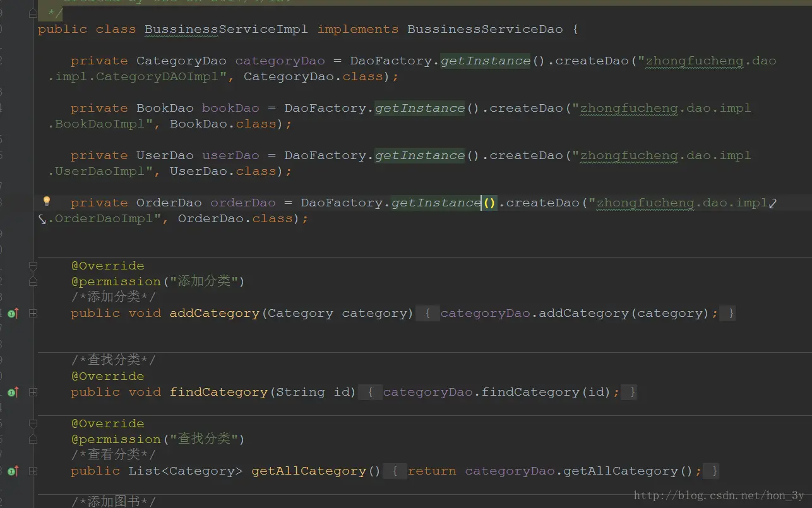Click the getAllCategory method name in its signature
812x508 pixels.
(x=309, y=471)
